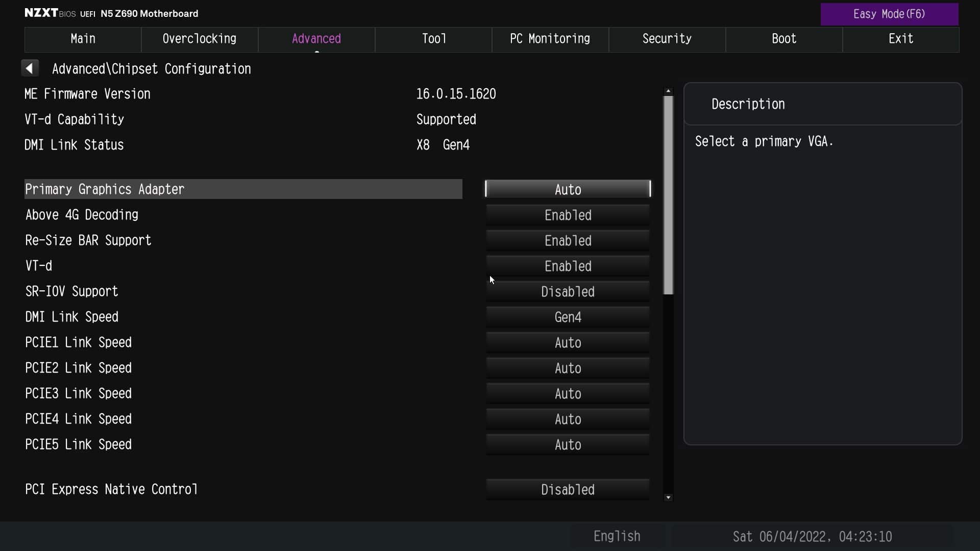Open PCIE2 Link Speed dropdown

[568, 368]
